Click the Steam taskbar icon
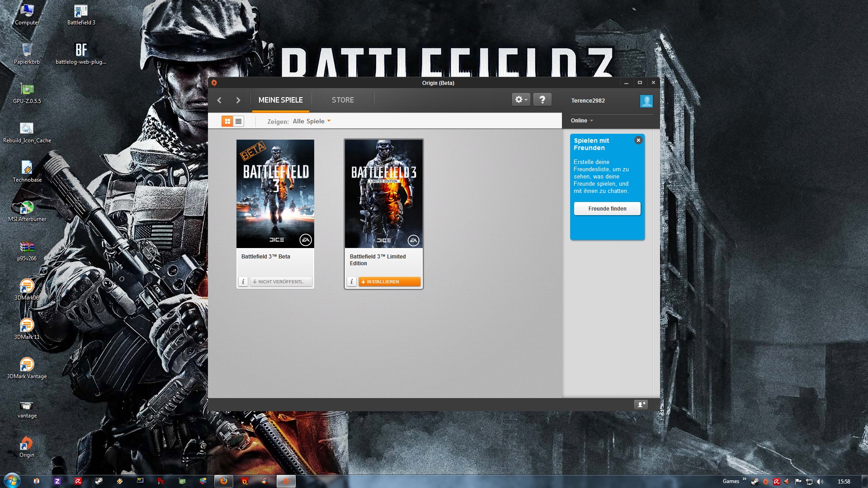 [99, 481]
